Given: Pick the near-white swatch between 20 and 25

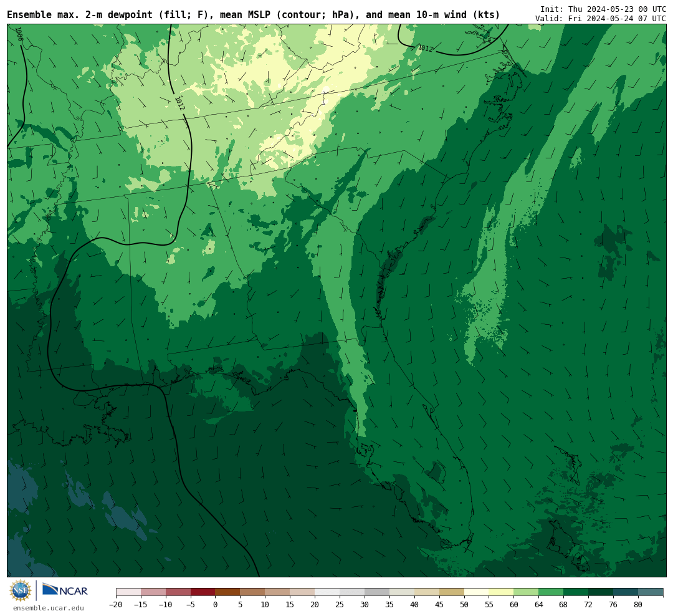Looking at the screenshot, I should click(328, 592).
